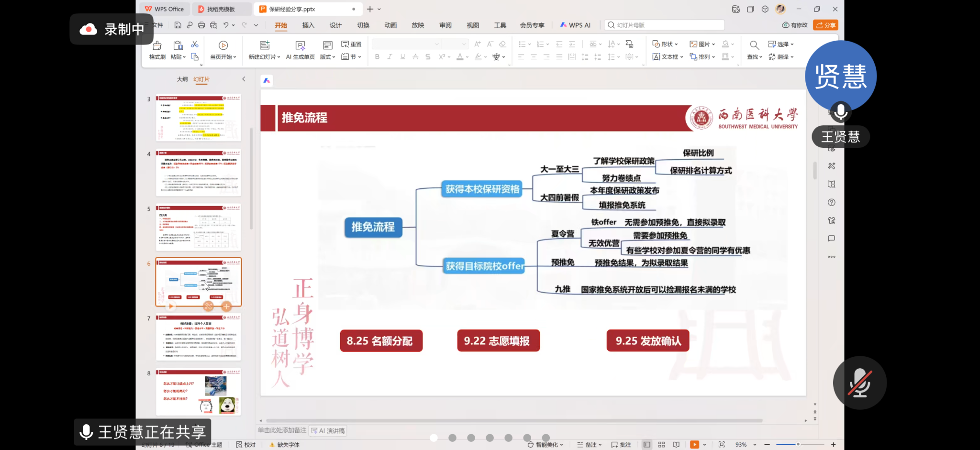Click the fit-to-window icon in status bar
Image resolution: width=980 pixels, height=450 pixels.
[722, 445]
